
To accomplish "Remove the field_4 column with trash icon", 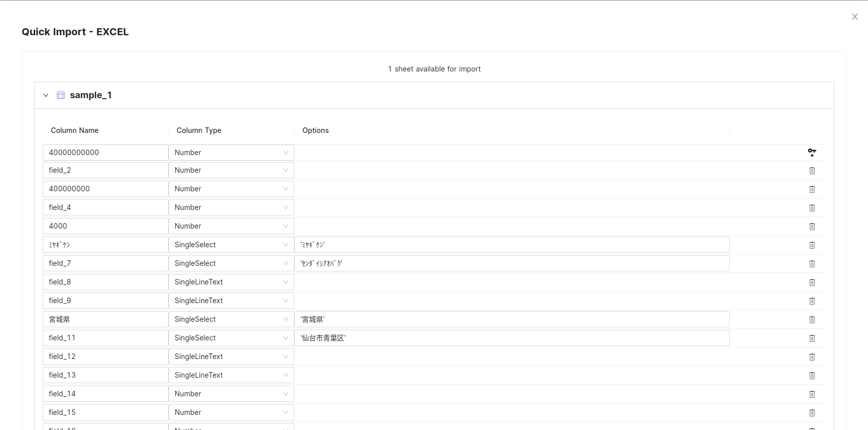I will [x=812, y=208].
